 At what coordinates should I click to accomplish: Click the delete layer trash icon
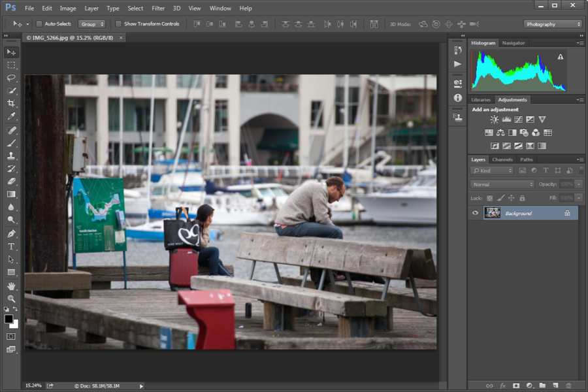pos(568,385)
